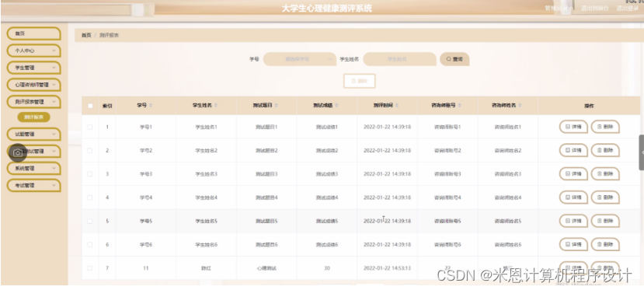This screenshot has width=644, height=290.
Task: Expand the 系统管理 sidebar menu
Action: click(x=33, y=169)
